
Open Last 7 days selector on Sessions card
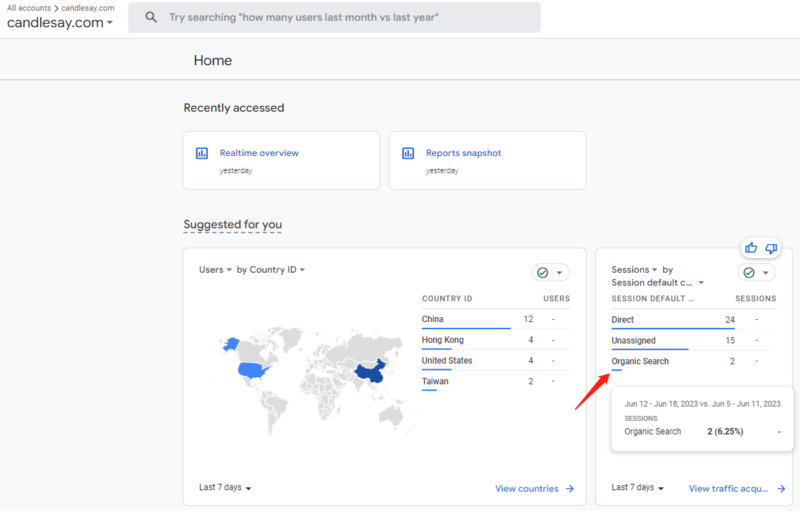click(637, 488)
